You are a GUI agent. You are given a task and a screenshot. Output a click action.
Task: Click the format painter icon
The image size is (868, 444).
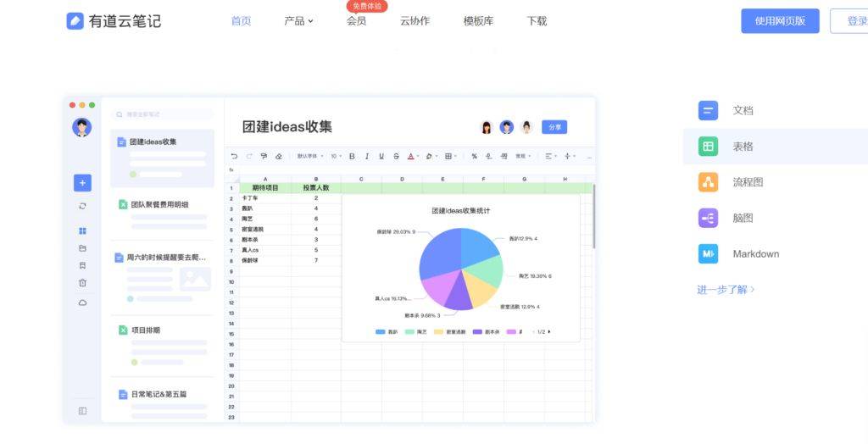(x=264, y=157)
